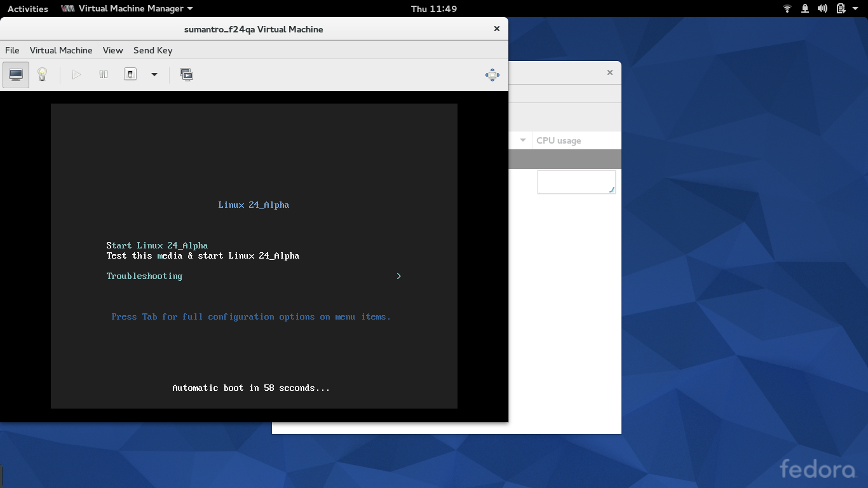Viewport: 868px width, 488px height.
Task: Open the Virtual Machine menu
Action: 61,50
